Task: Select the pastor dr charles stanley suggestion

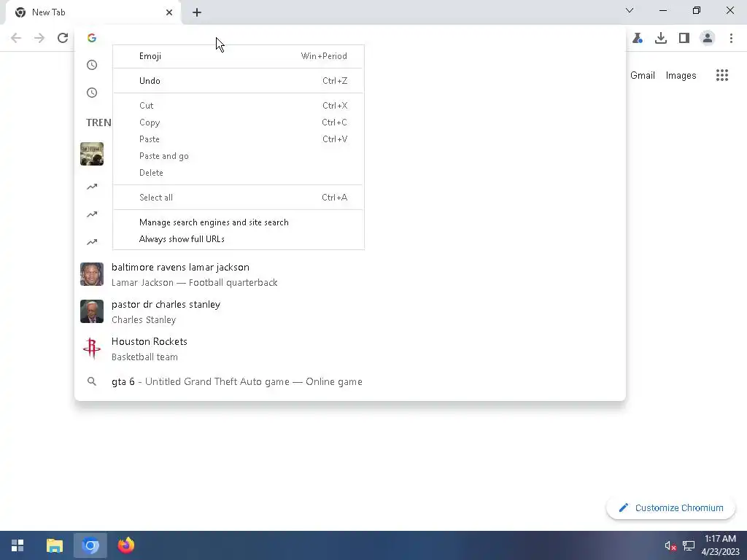Action: (349, 311)
